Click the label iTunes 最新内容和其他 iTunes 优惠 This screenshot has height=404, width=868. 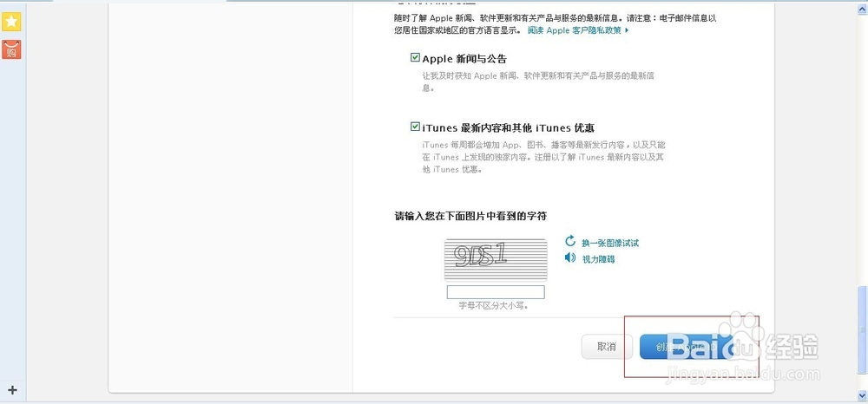(x=508, y=127)
